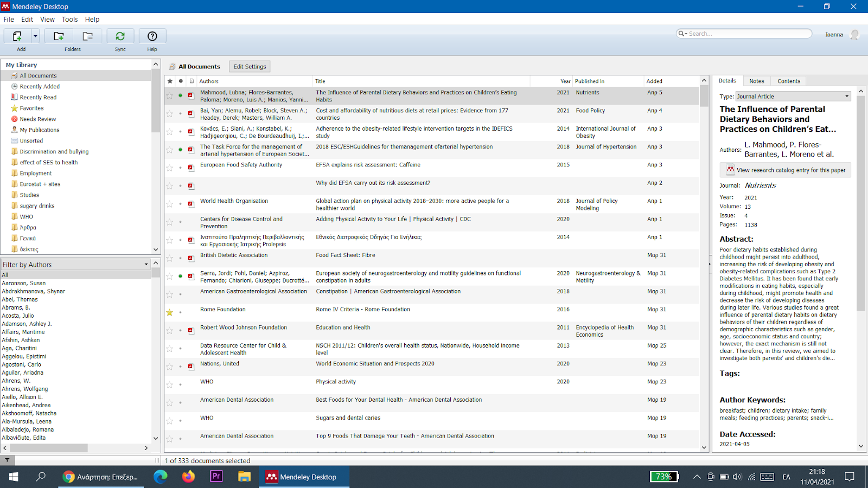Toggle read dot on the constipation guidelines row
The height and width of the screenshot is (488, 868).
coord(181,276)
